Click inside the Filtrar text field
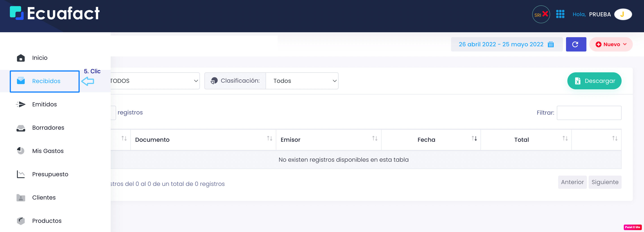The width and height of the screenshot is (644, 232). click(589, 113)
